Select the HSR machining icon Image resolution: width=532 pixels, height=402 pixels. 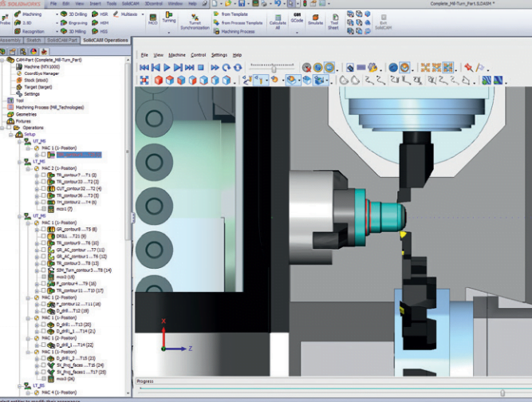[95, 14]
